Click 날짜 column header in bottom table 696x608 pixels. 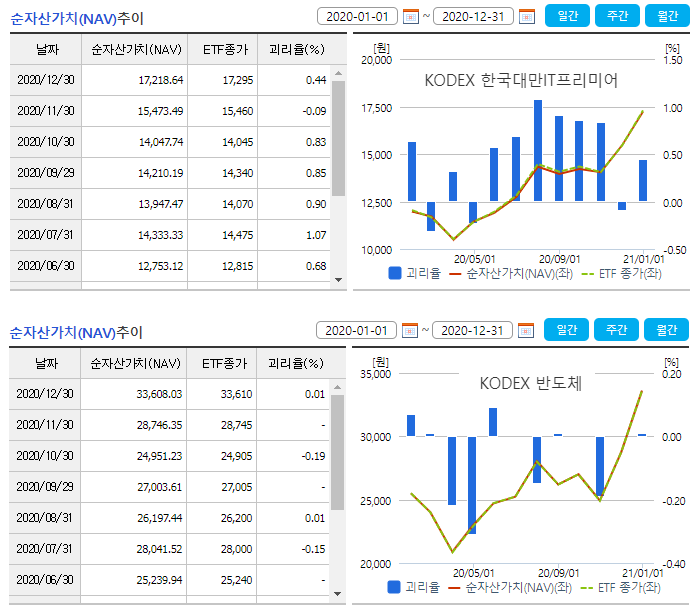pos(45,363)
